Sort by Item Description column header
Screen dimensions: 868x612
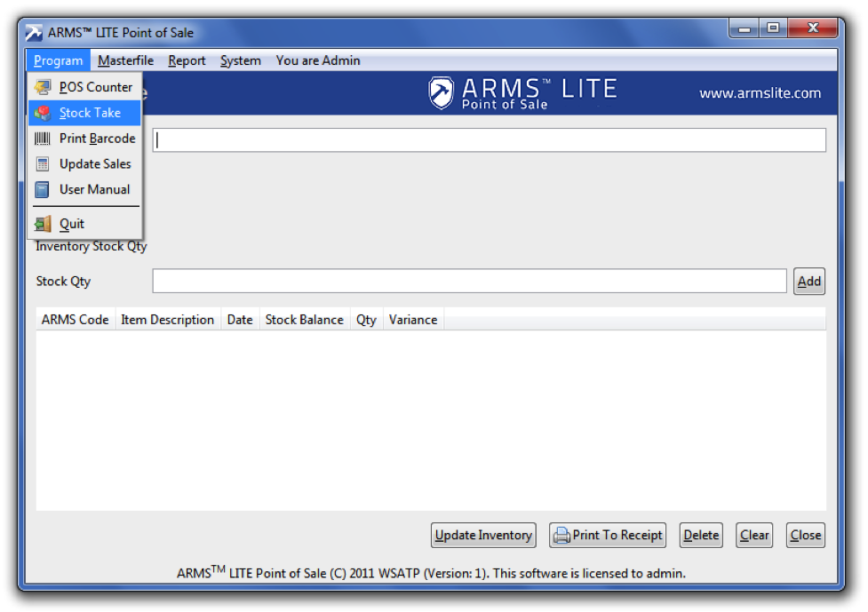click(168, 320)
